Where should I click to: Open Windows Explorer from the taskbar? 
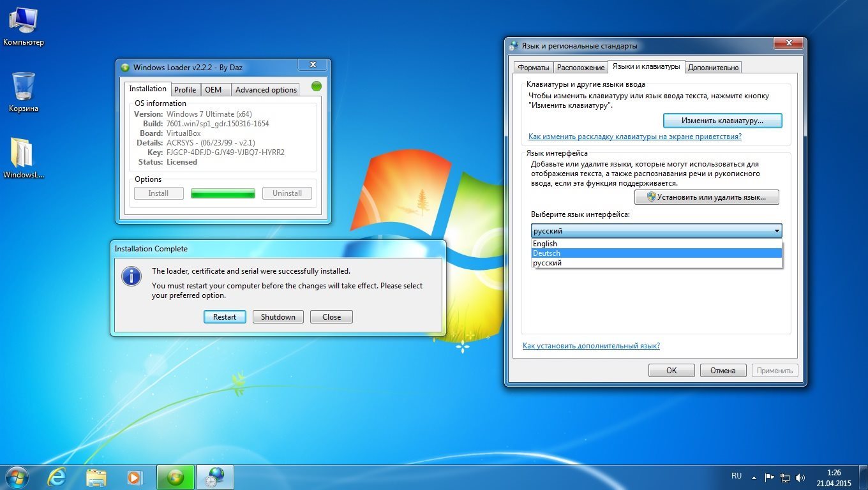(96, 477)
